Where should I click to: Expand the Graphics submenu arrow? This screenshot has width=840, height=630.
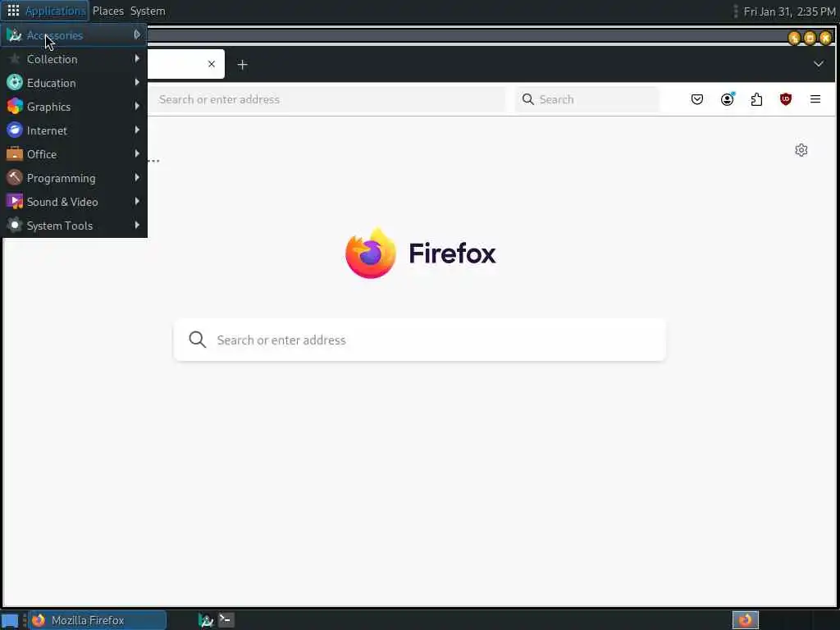137,106
